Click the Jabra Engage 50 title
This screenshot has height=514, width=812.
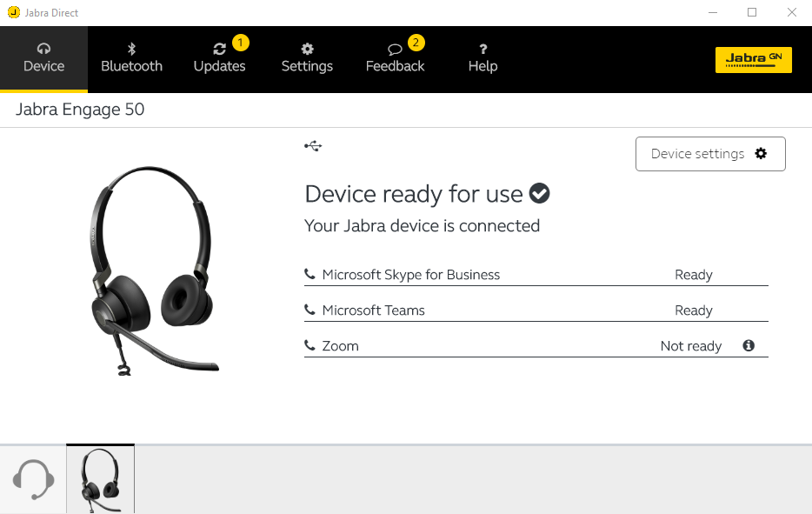pyautogui.click(x=80, y=110)
